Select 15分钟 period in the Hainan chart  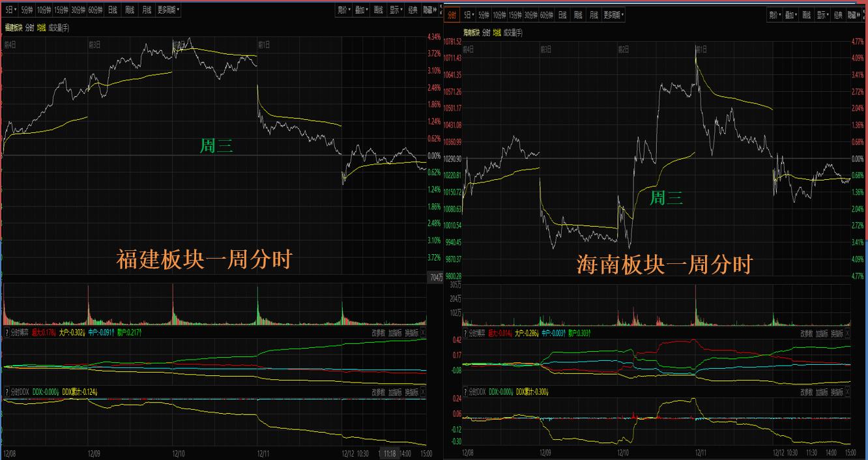pos(515,15)
